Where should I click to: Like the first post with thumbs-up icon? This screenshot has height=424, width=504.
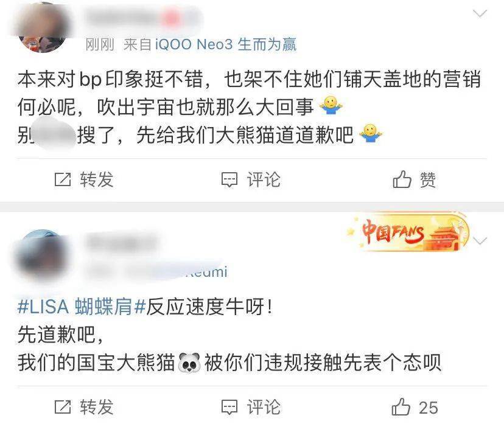pos(402,179)
